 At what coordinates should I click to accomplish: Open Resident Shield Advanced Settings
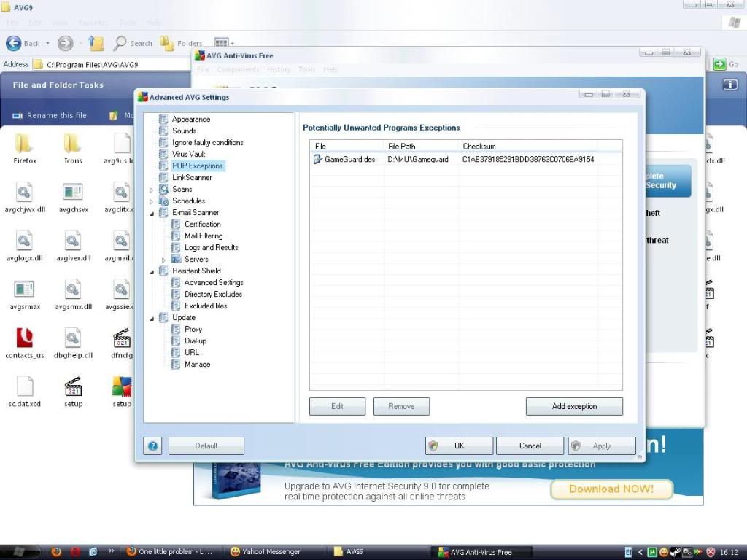[x=214, y=282]
